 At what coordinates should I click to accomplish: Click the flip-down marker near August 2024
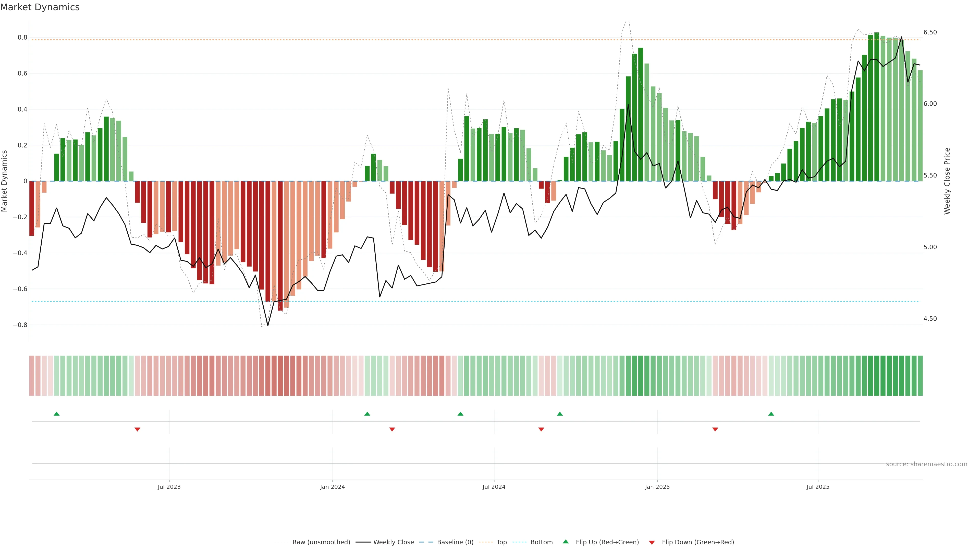(x=541, y=429)
